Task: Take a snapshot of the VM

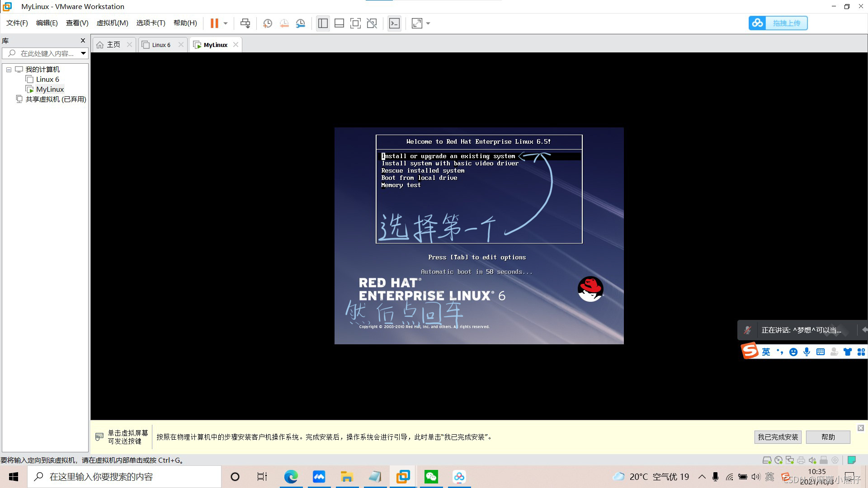Action: click(x=268, y=23)
